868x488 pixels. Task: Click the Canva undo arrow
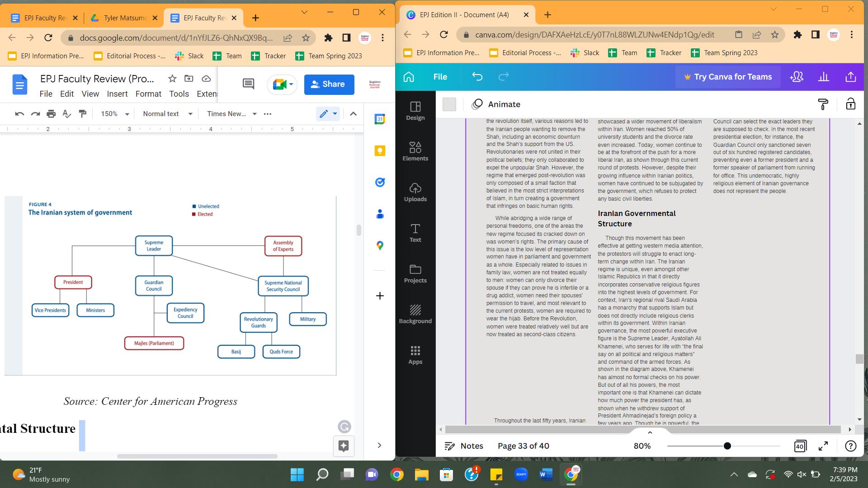tap(477, 77)
